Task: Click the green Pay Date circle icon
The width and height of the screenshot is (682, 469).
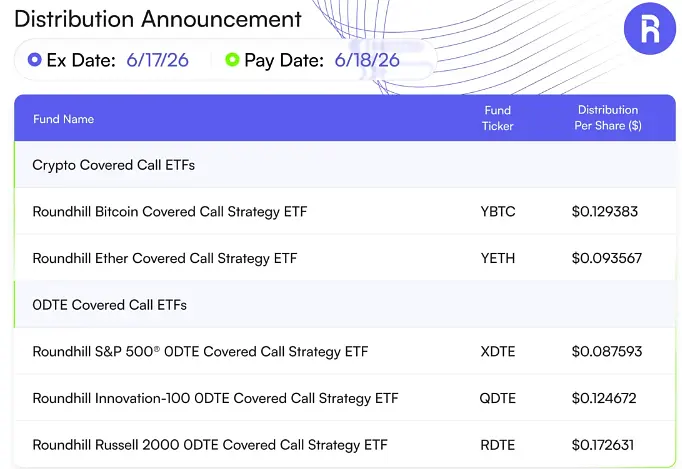Action: pos(232,60)
